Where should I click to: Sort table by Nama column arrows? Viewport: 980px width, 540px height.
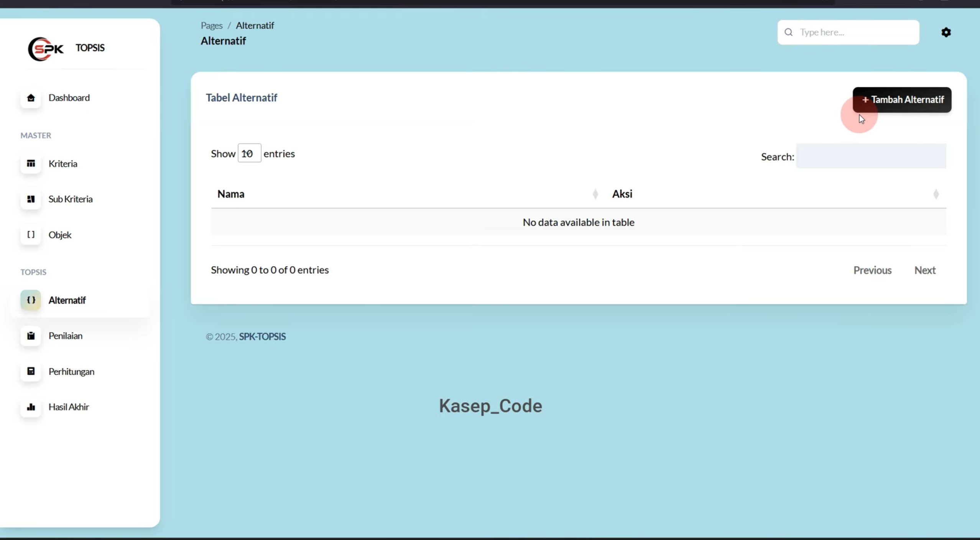tap(595, 194)
